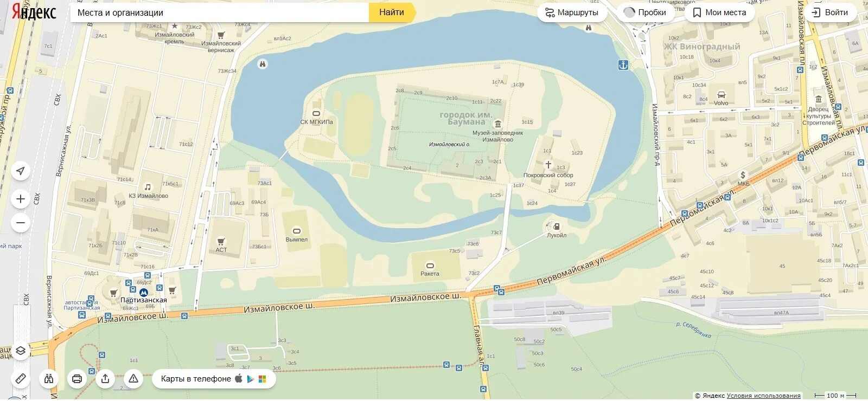Click the АСТ shopping cart icon

[x=221, y=241]
